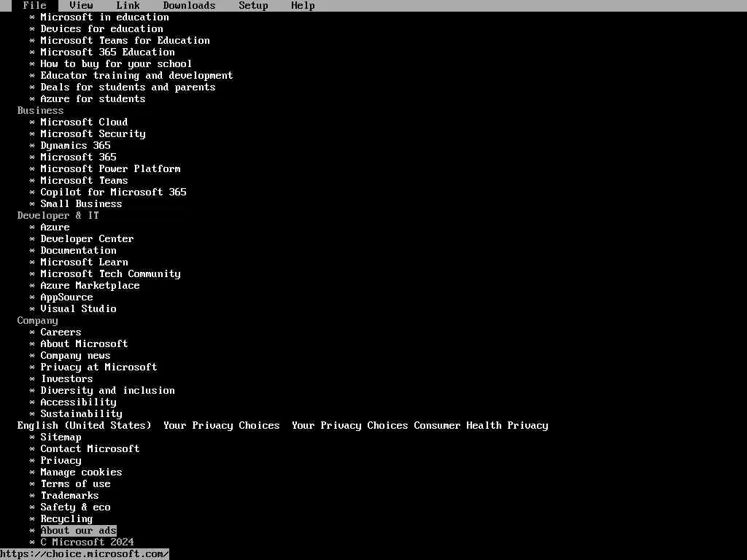The width and height of the screenshot is (747, 560).
Task: Follow Microsoft Power Platform link
Action: coord(111,168)
